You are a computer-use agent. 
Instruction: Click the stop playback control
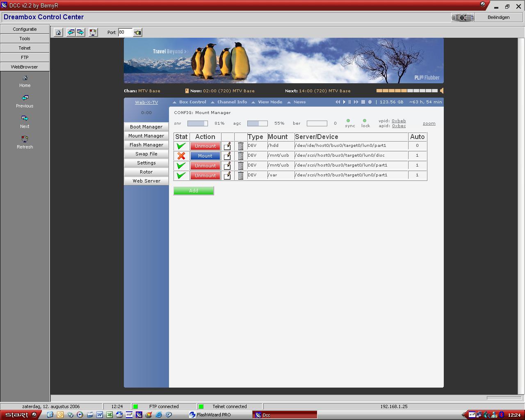pos(363,102)
